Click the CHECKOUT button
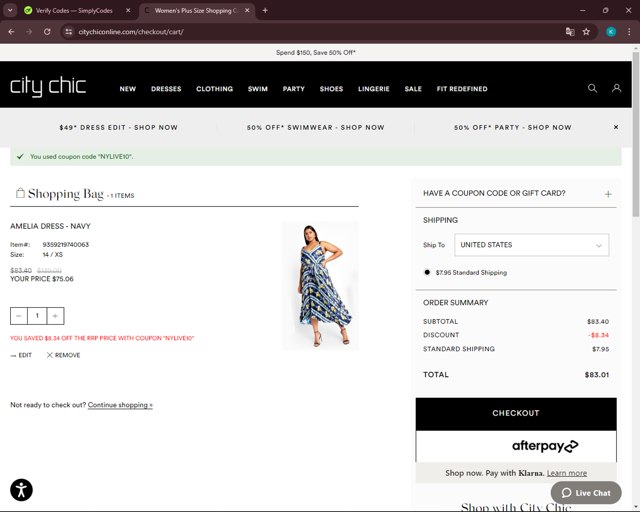Screen dimensions: 640x512 [516, 413]
